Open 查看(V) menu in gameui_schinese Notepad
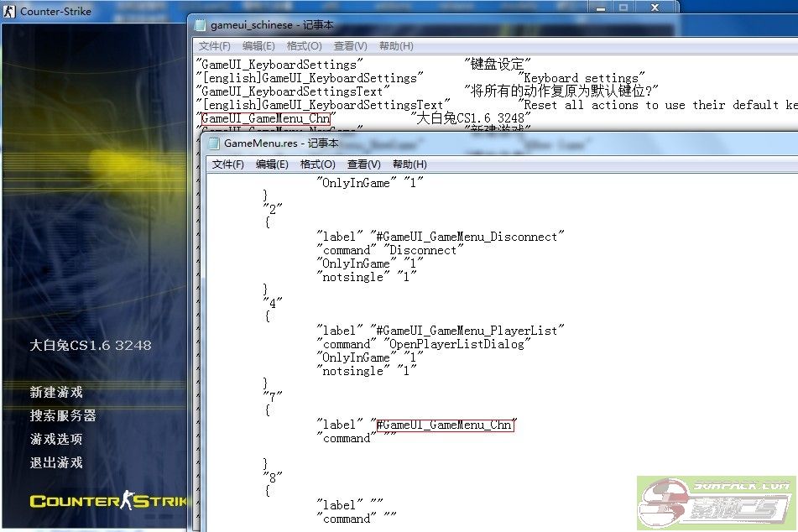798x532 pixels. point(350,46)
